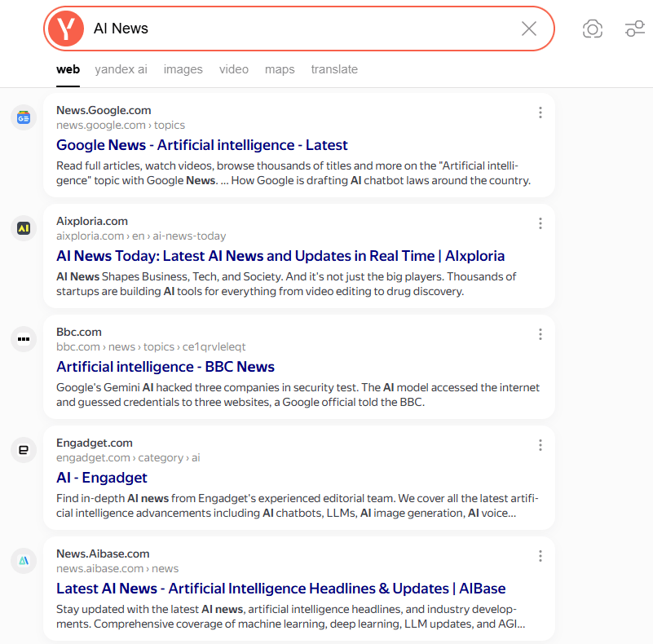Open AI - Engadget result title
This screenshot has width=653, height=644.
(x=102, y=478)
